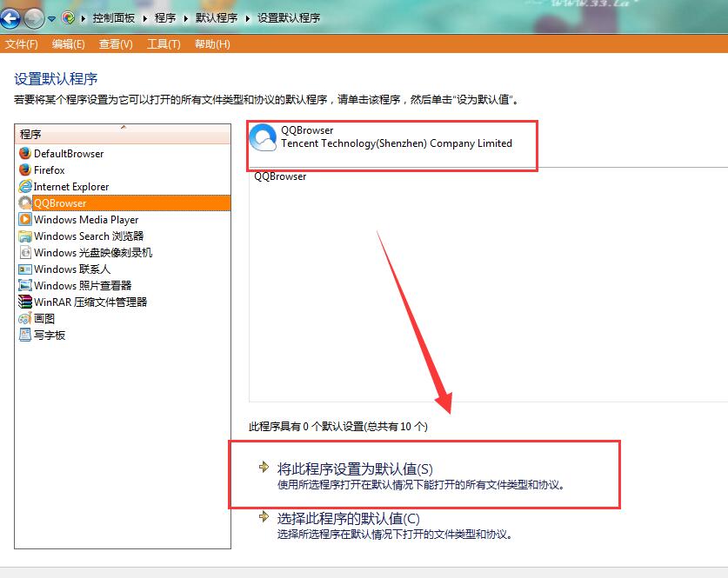Click the 画图 paint icon
This screenshot has height=578, width=728.
click(x=25, y=318)
